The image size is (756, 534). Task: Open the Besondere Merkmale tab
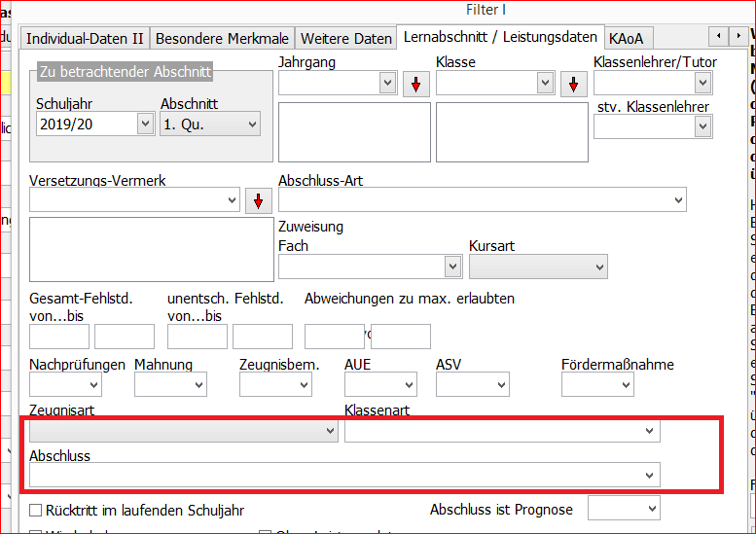point(222,38)
